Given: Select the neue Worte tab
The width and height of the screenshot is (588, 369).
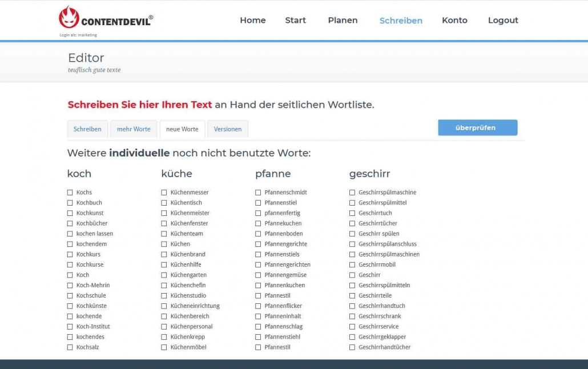Looking at the screenshot, I should pos(182,129).
